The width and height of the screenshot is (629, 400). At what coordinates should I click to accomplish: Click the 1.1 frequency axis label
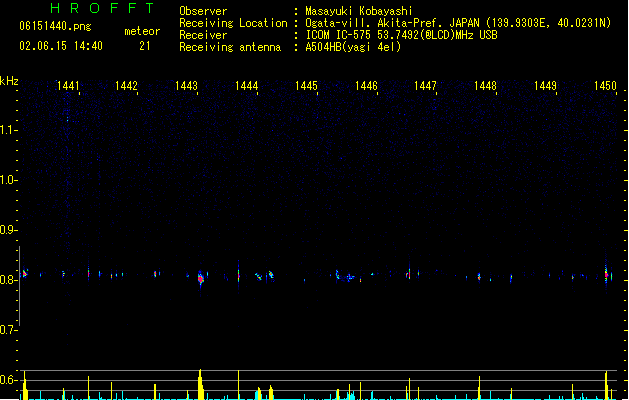pyautogui.click(x=8, y=130)
